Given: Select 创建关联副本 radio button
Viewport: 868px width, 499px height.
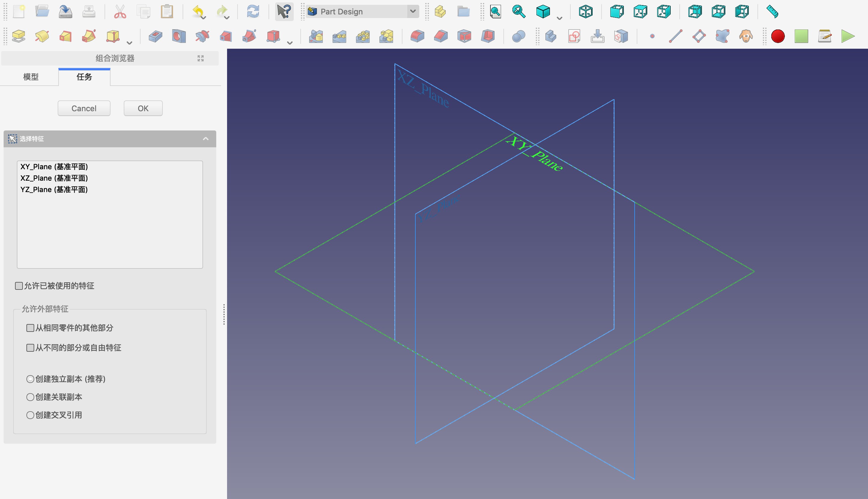Looking at the screenshot, I should point(30,397).
